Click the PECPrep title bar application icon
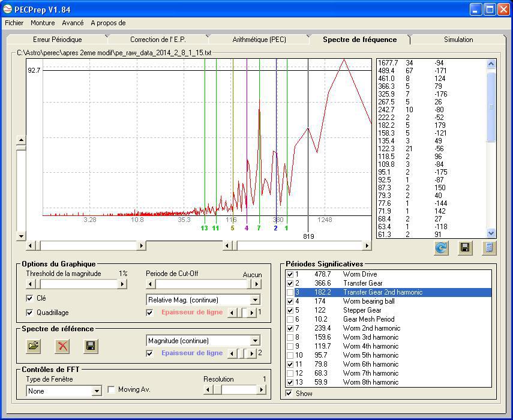Image resolution: width=513 pixels, height=420 pixels. coord(7,9)
